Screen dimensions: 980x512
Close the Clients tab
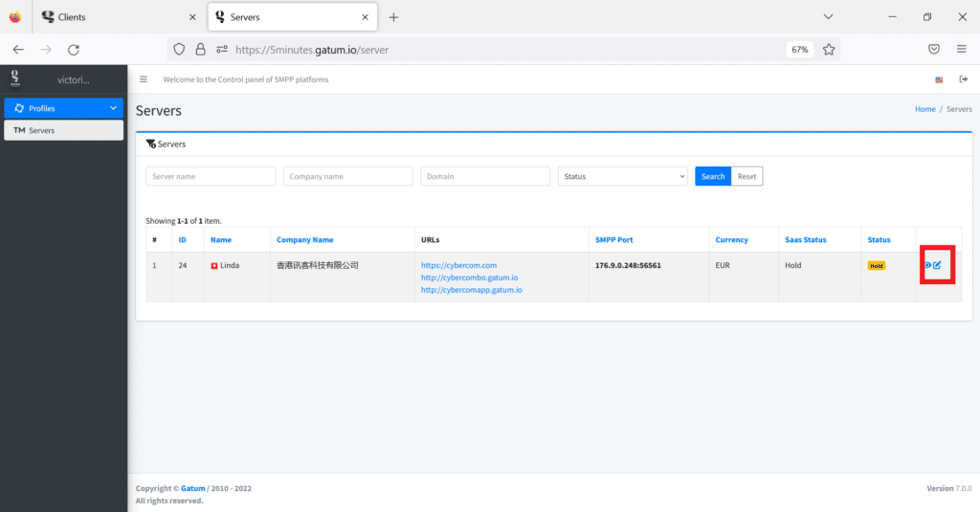tap(192, 17)
